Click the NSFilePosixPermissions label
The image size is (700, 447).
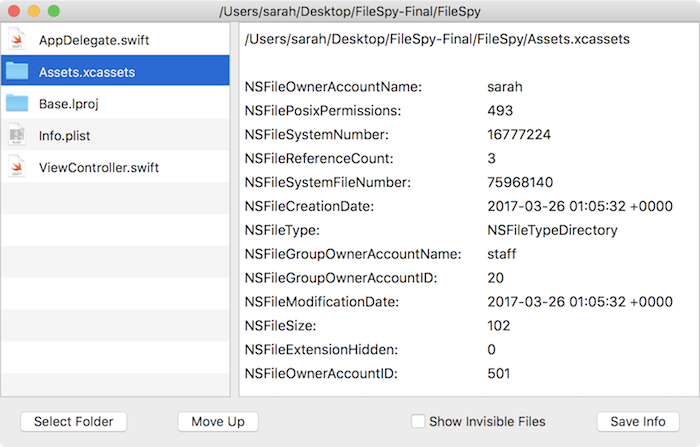pyautogui.click(x=323, y=111)
